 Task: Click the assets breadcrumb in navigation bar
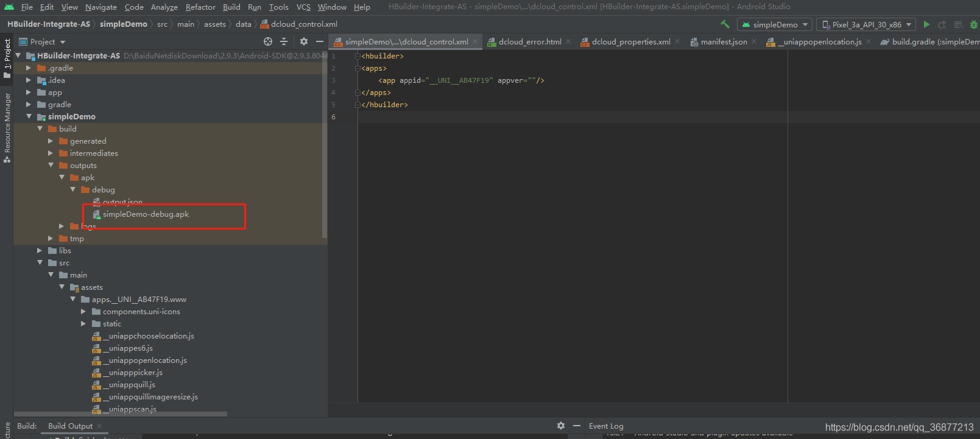tap(215, 24)
